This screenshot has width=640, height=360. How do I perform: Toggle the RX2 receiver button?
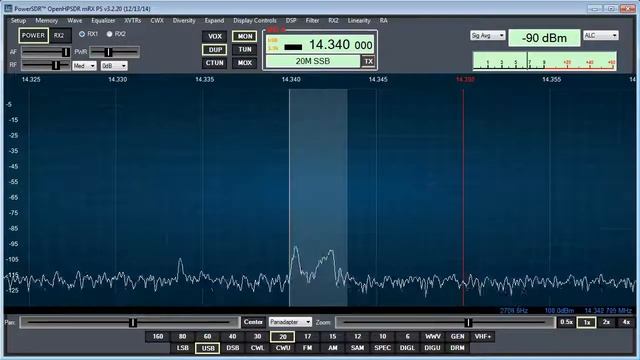coord(59,36)
